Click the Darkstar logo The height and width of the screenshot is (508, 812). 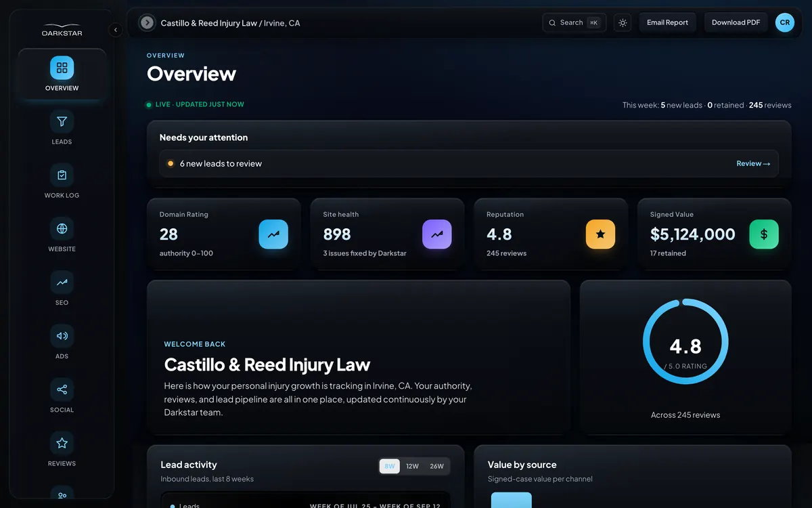62,30
